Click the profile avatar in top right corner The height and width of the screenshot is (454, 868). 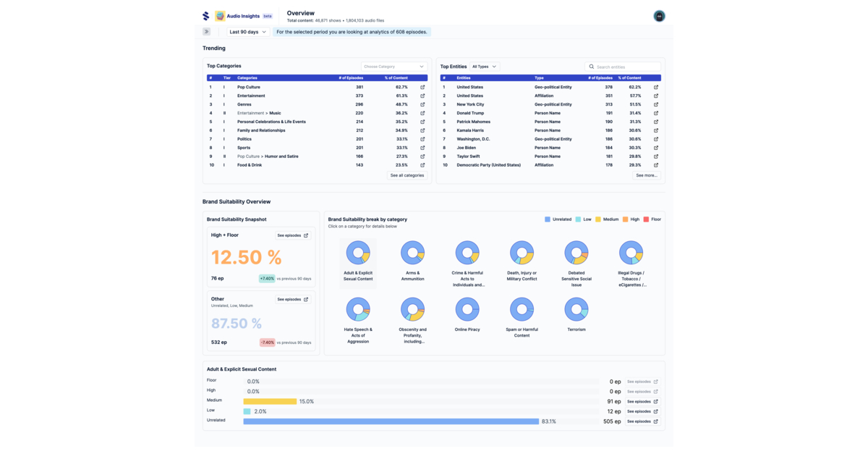point(659,15)
